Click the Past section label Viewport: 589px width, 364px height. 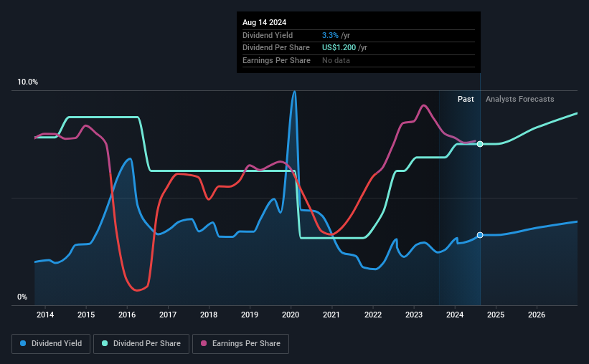pos(466,99)
